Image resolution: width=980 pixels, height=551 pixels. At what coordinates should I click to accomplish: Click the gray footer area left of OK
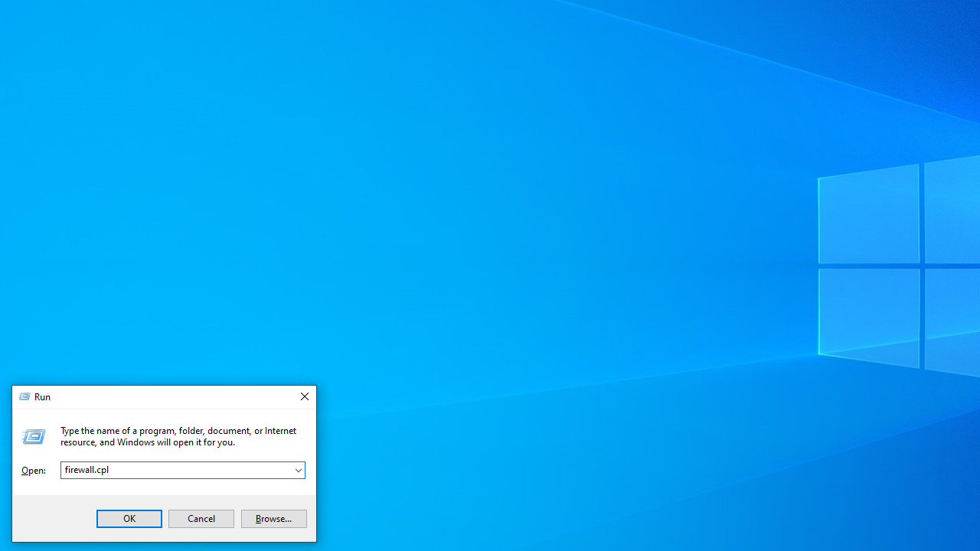point(54,519)
